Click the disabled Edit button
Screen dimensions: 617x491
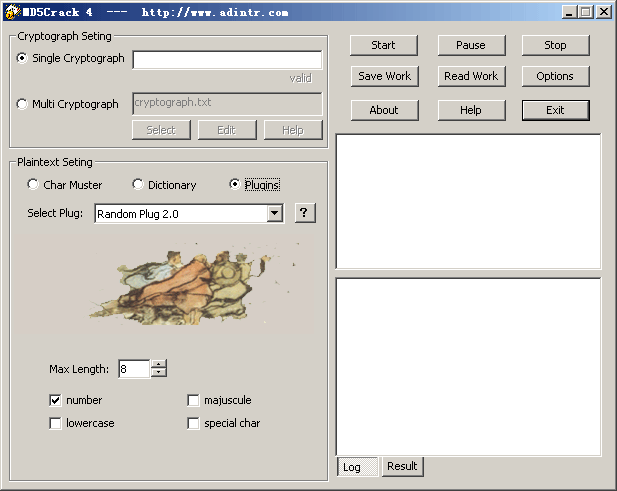tap(227, 130)
